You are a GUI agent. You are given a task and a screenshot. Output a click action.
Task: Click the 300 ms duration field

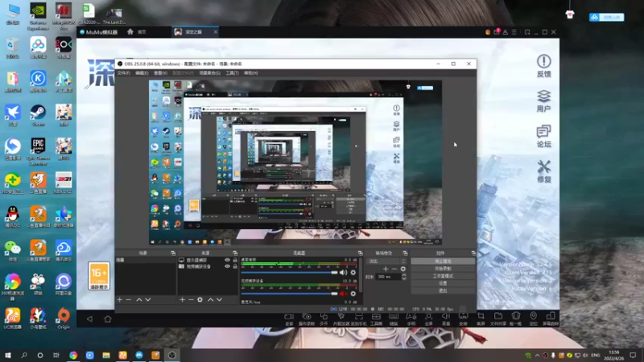click(388, 277)
